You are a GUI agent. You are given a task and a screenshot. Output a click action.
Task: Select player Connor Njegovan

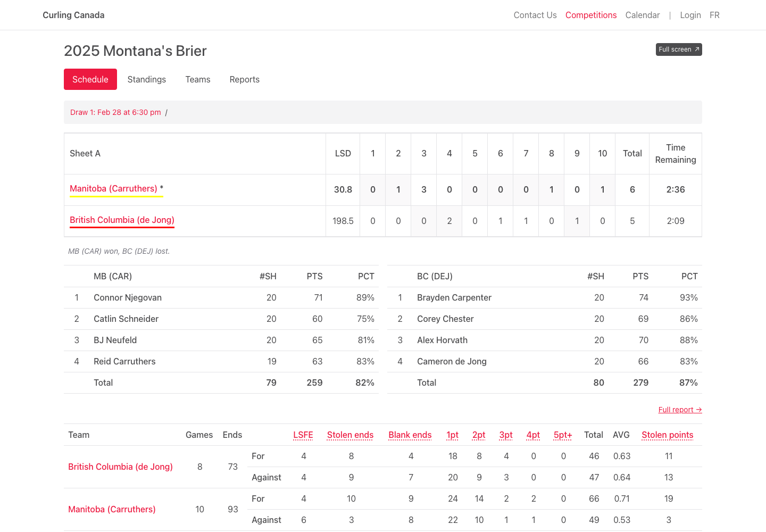pyautogui.click(x=128, y=297)
